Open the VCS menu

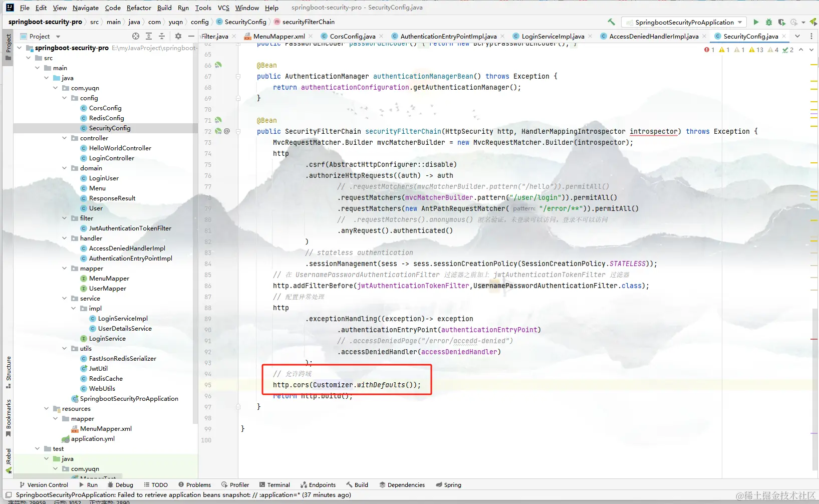(x=223, y=8)
